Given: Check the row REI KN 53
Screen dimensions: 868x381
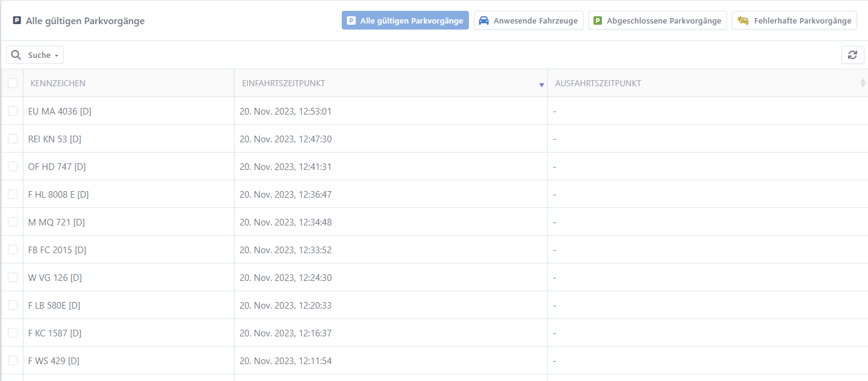Looking at the screenshot, I should point(13,139).
